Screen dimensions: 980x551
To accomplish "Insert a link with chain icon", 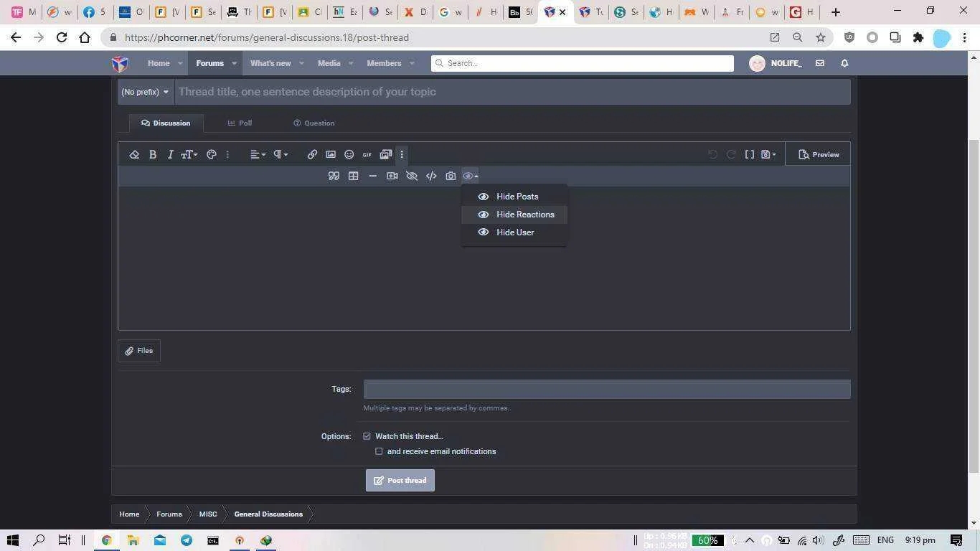I will coord(312,154).
